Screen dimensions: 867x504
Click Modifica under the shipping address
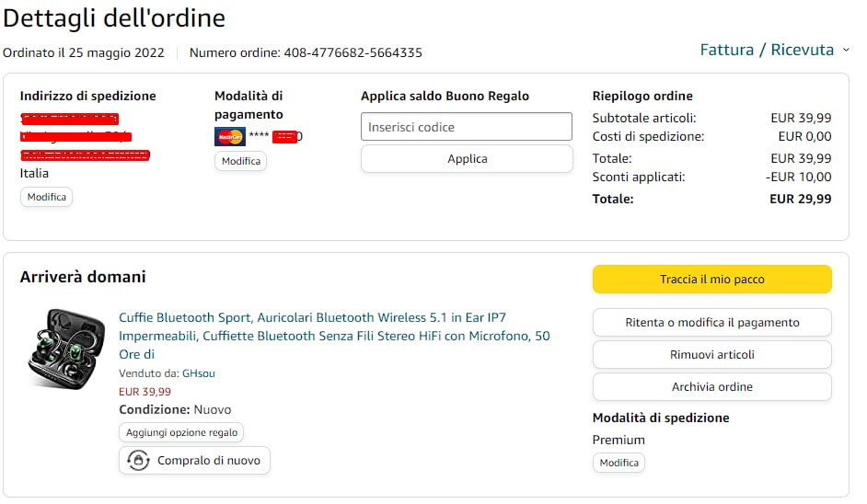46,197
